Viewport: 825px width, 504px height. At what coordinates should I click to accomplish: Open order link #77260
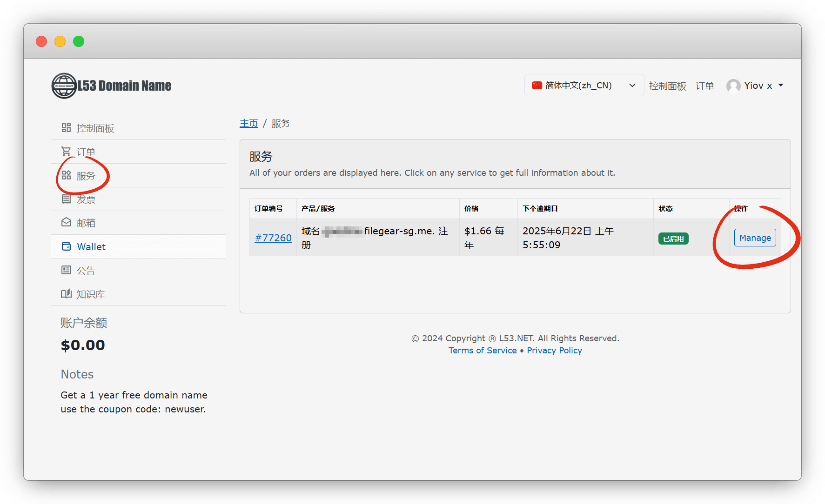coord(273,238)
